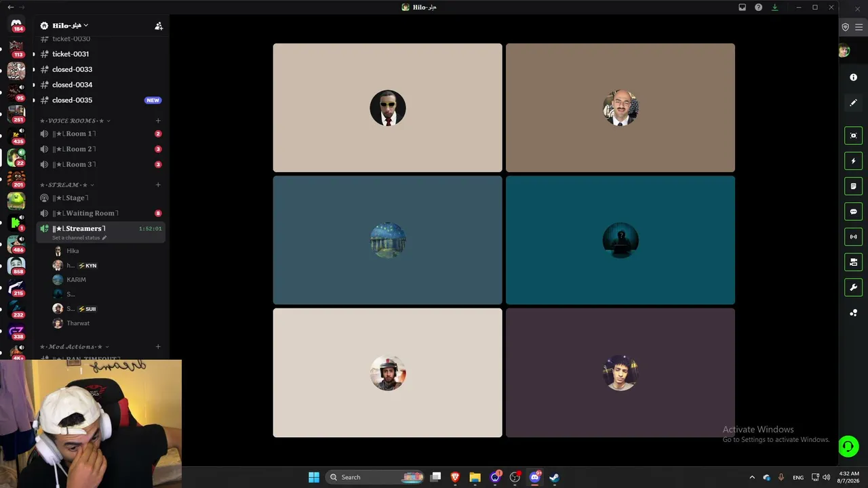Click the broadcast signal icon in sidebar

point(854,237)
